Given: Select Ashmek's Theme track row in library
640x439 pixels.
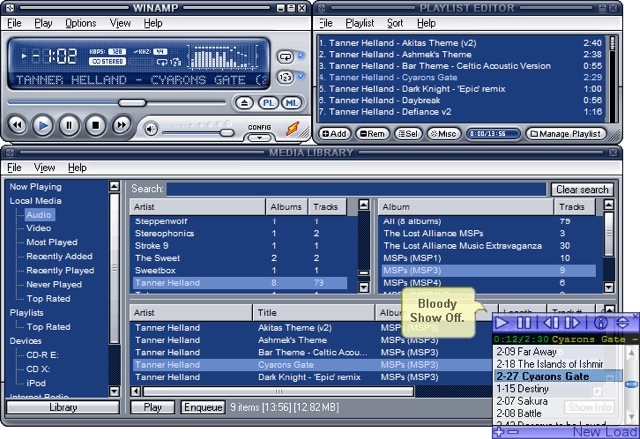Looking at the screenshot, I should pyautogui.click(x=312, y=340).
